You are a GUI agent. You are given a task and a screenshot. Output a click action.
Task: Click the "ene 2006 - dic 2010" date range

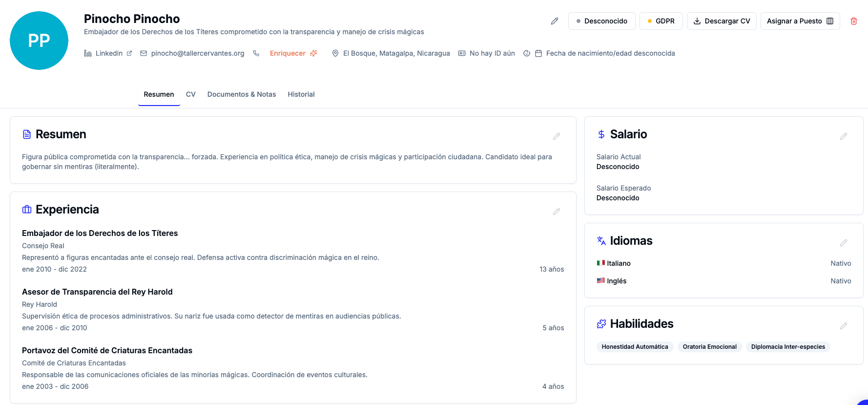click(55, 328)
